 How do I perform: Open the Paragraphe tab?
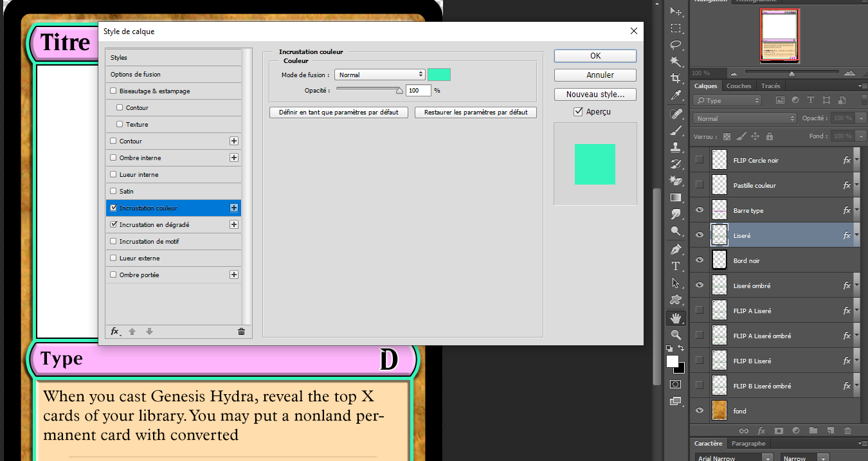tap(748, 444)
